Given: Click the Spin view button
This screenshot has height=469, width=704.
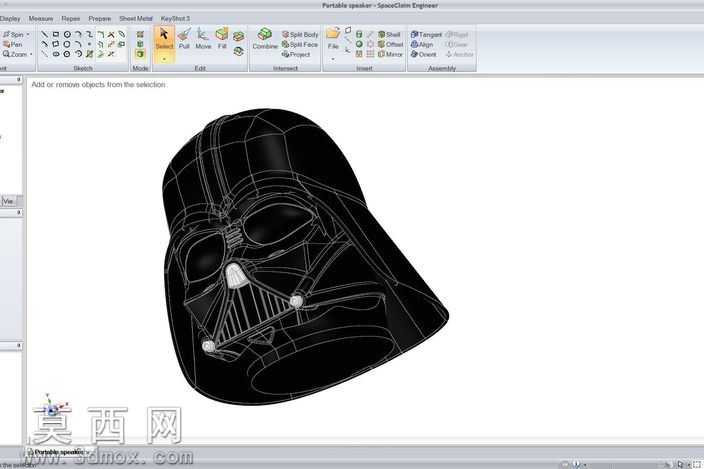Looking at the screenshot, I should [13, 34].
